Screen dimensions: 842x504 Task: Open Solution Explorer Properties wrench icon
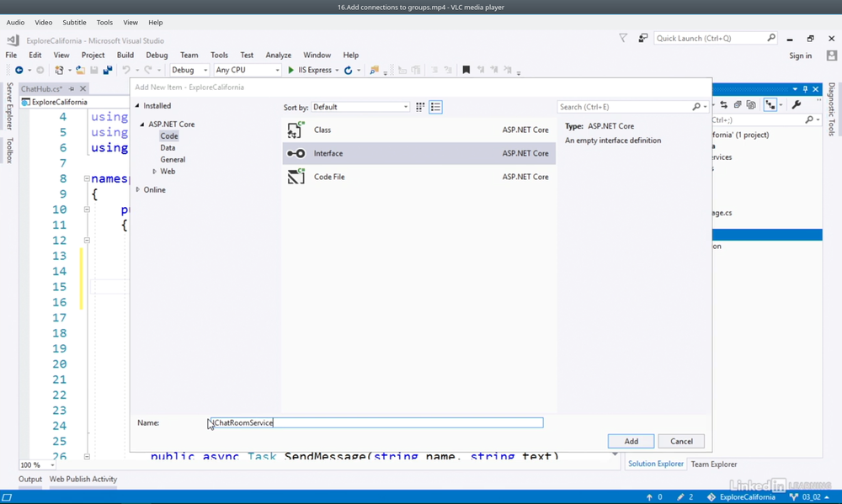797,104
